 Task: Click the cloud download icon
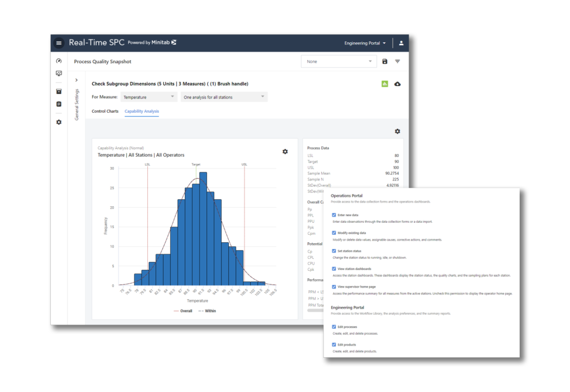[x=398, y=84]
